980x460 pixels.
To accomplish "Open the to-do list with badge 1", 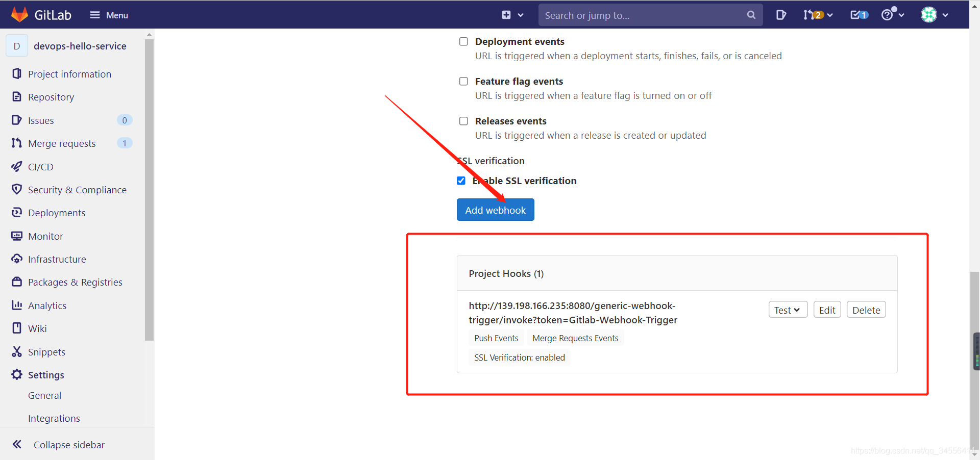I will click(x=859, y=15).
